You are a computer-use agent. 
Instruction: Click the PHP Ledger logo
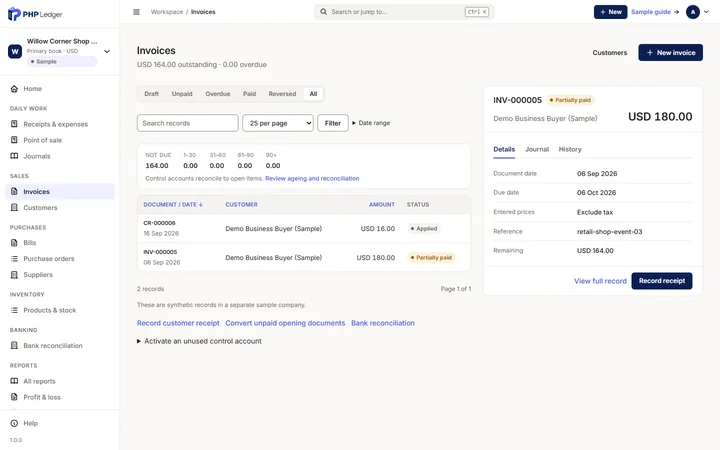click(x=35, y=14)
